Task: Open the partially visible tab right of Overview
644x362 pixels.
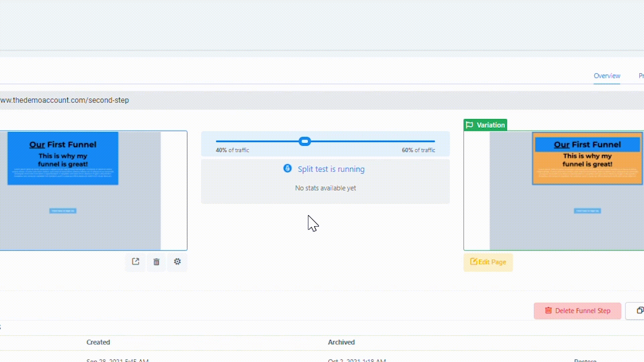Action: 641,76
